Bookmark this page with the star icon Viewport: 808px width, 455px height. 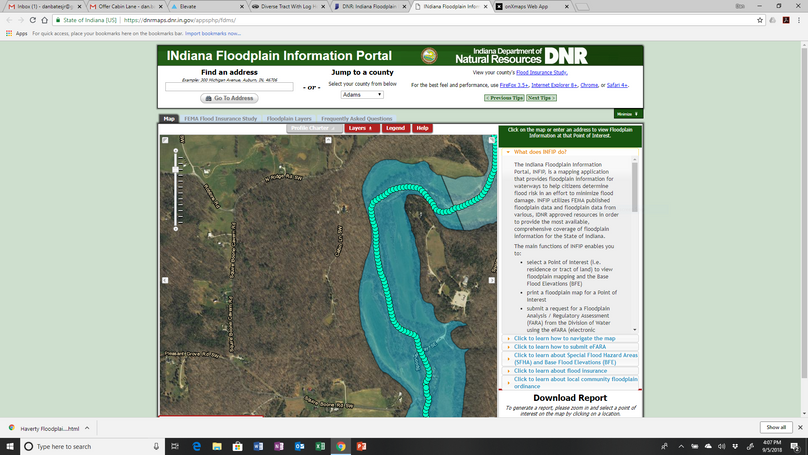[760, 20]
